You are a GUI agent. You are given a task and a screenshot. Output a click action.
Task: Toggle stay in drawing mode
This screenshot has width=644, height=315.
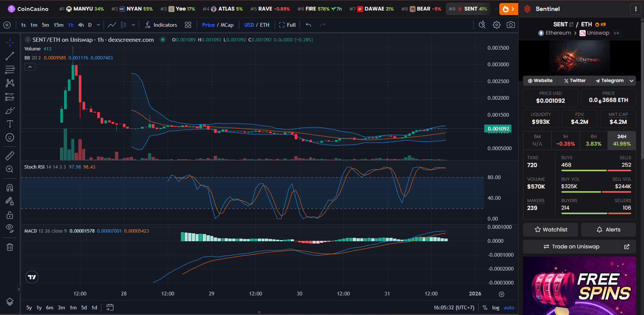point(10,201)
